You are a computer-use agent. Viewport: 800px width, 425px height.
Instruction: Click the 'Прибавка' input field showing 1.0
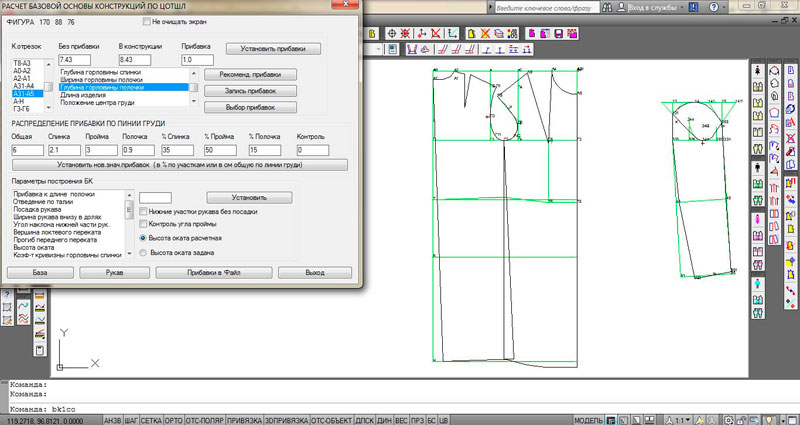coord(197,60)
